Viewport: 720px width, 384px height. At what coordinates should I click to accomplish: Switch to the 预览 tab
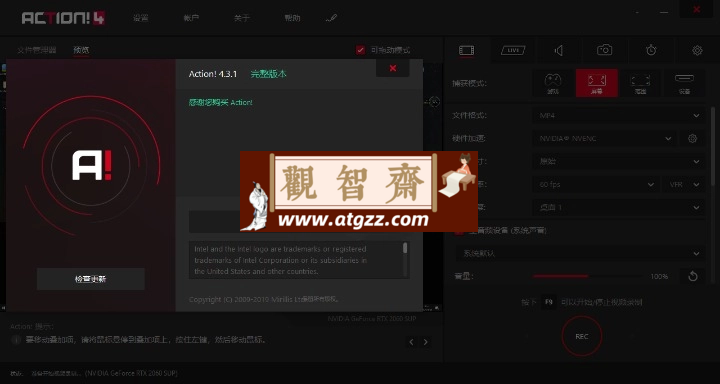coord(81,50)
